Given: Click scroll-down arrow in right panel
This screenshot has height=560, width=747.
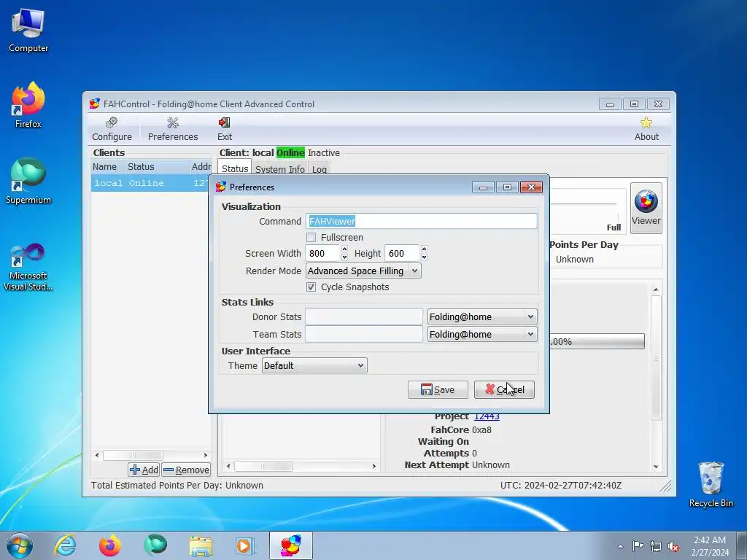Looking at the screenshot, I should (656, 467).
